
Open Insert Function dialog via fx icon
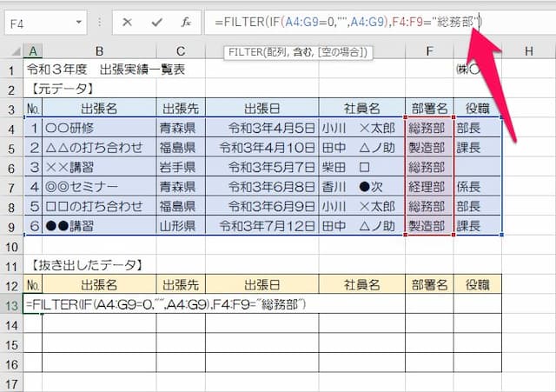(x=186, y=23)
